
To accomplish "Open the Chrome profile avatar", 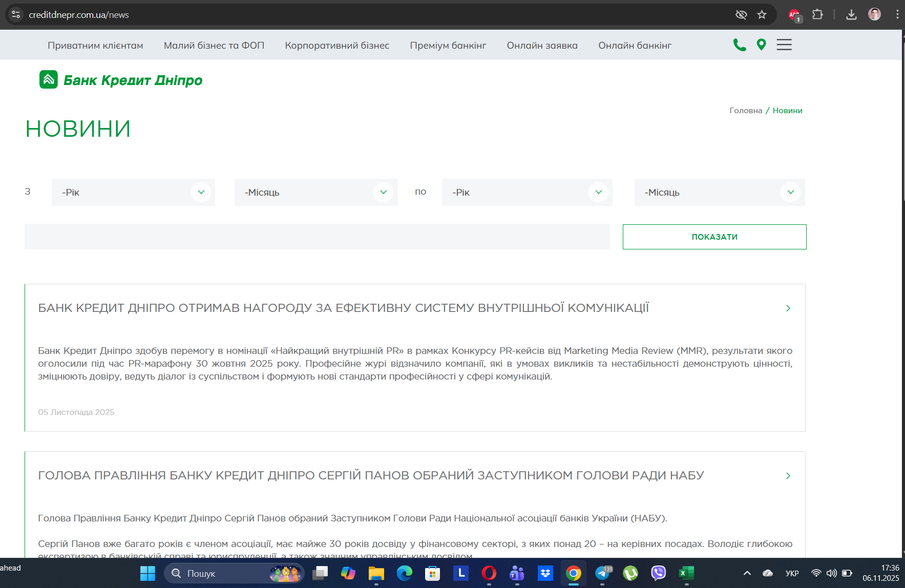I will [874, 15].
